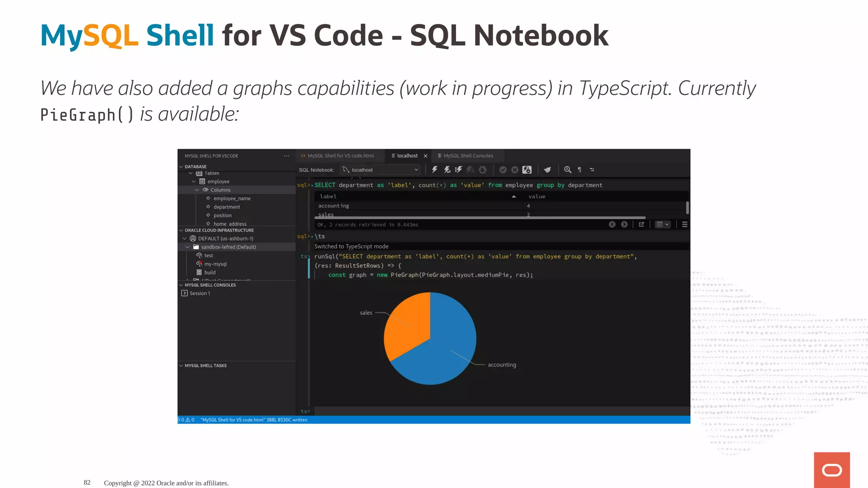This screenshot has width=868, height=488.
Task: Collapse the Columns tree node
Action: (197, 190)
